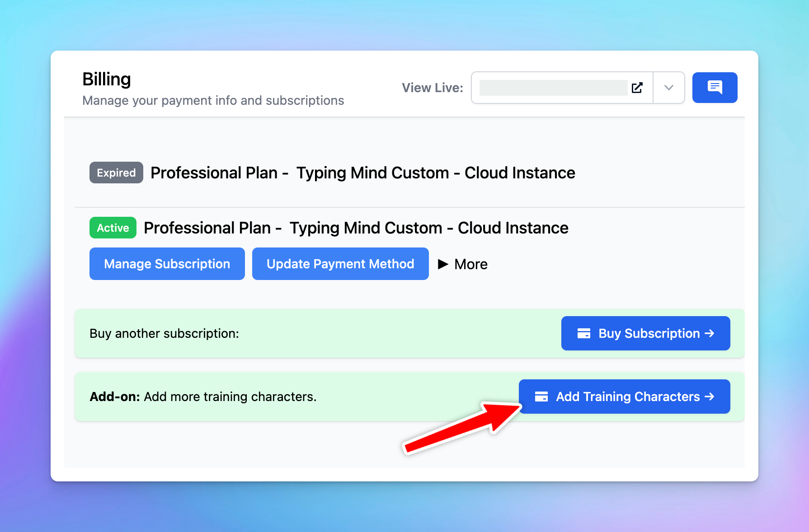Click the 'Buy another subscription:' label
The height and width of the screenshot is (532, 809).
click(x=164, y=333)
